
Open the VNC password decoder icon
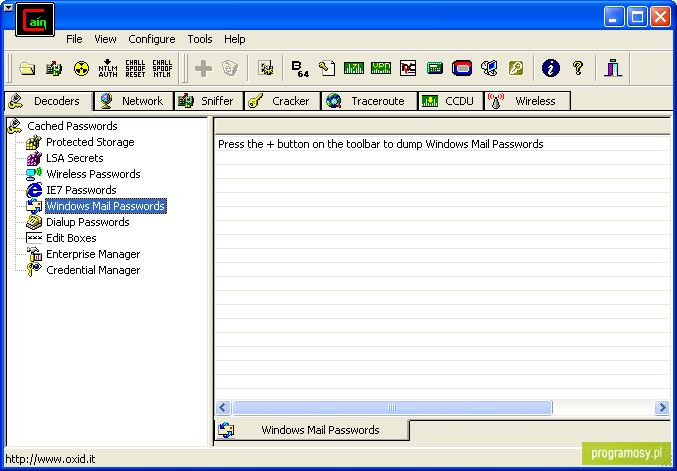pos(408,68)
